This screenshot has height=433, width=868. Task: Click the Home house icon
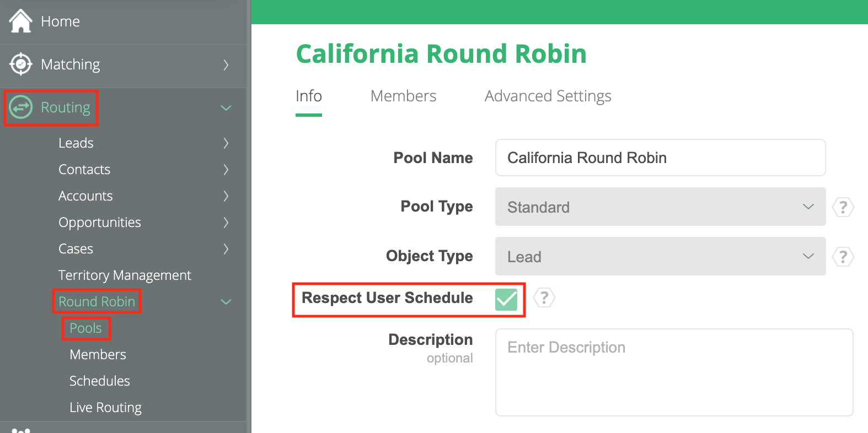pos(21,21)
